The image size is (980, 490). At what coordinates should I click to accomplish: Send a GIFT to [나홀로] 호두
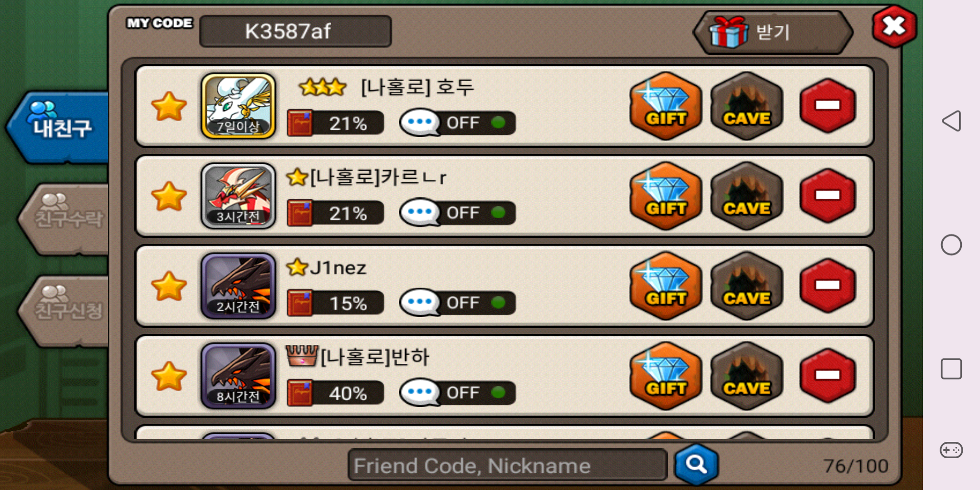[x=666, y=106]
